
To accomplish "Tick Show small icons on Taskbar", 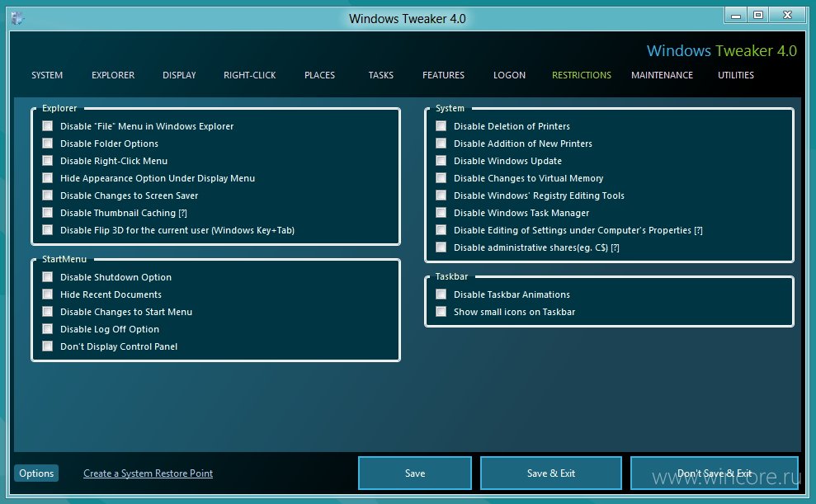I will click(441, 312).
